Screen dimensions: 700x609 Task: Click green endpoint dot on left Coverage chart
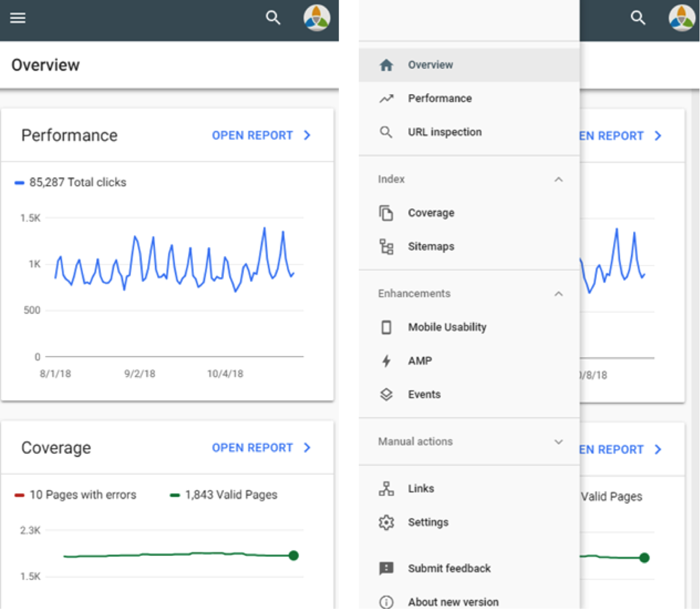pyautogui.click(x=294, y=556)
